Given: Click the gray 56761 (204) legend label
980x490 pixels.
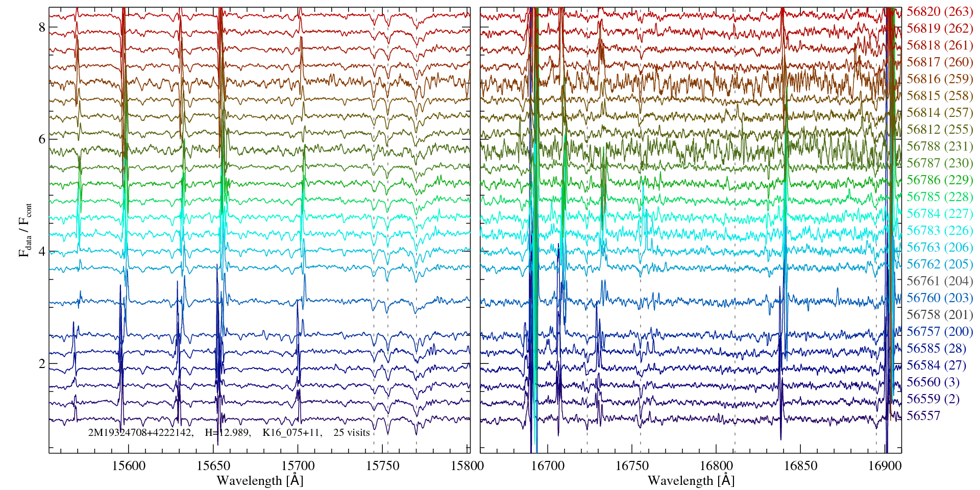Looking at the screenshot, I should (x=939, y=281).
